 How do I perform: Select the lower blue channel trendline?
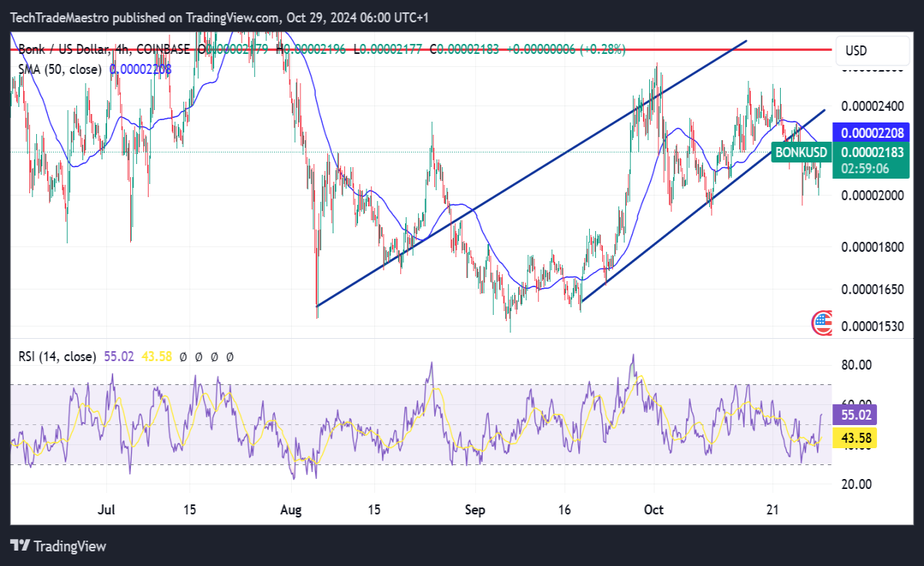(703, 205)
